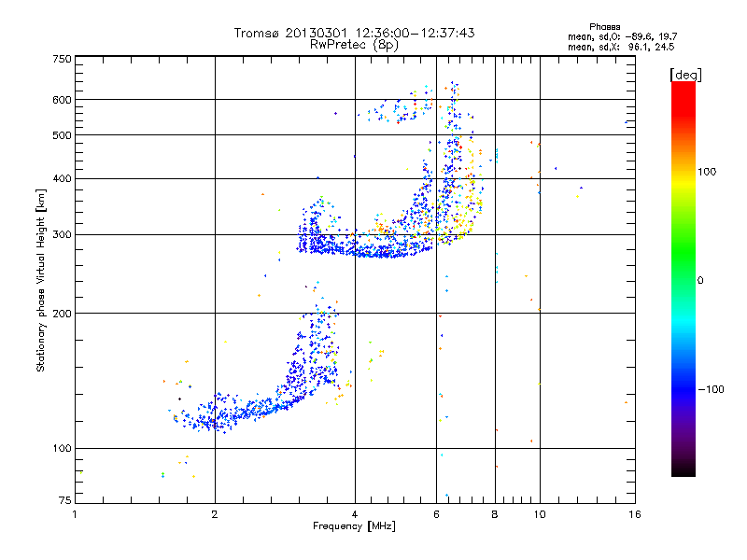This screenshot has width=747, height=560.
Task: Click the x-axis '8' tick label
Action: point(495,514)
